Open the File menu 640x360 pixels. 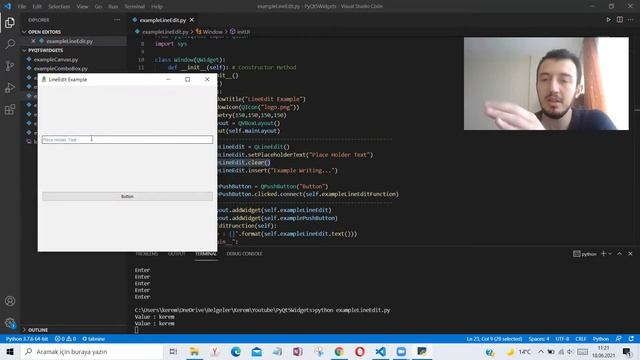click(x=22, y=7)
